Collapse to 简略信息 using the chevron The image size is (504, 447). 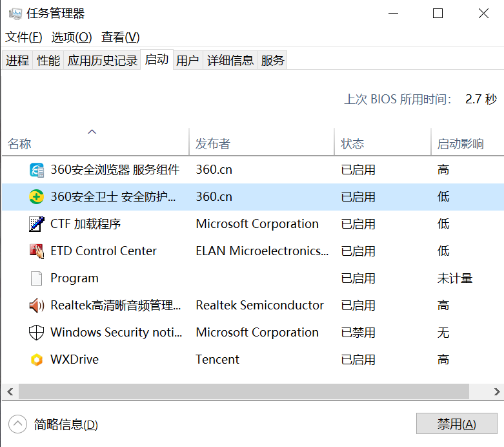[x=17, y=424]
